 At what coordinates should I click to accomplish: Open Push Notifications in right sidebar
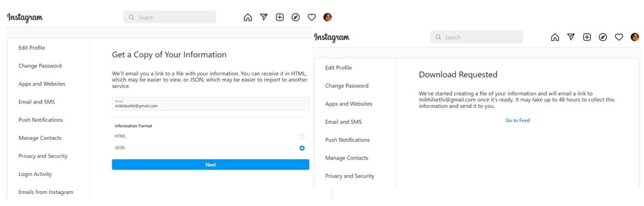coord(348,140)
